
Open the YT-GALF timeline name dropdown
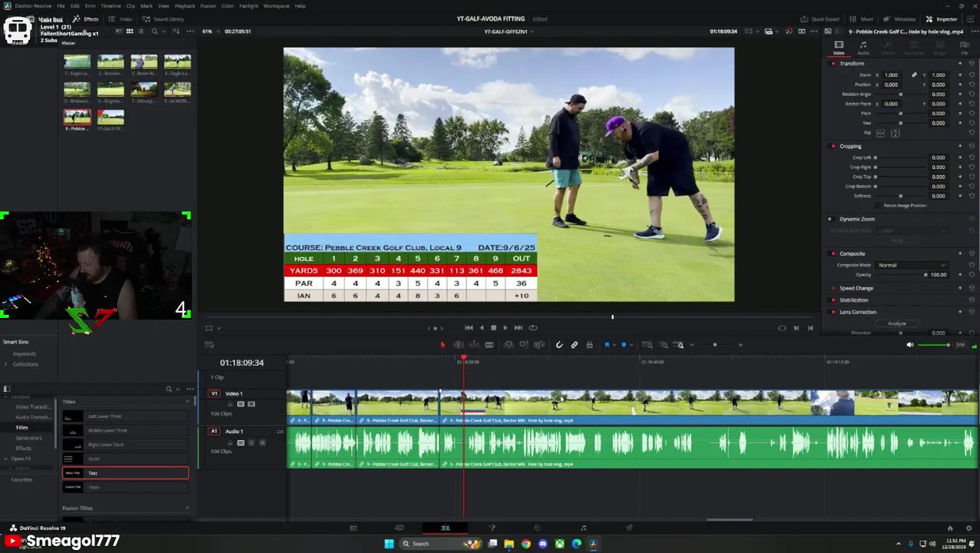pos(509,31)
